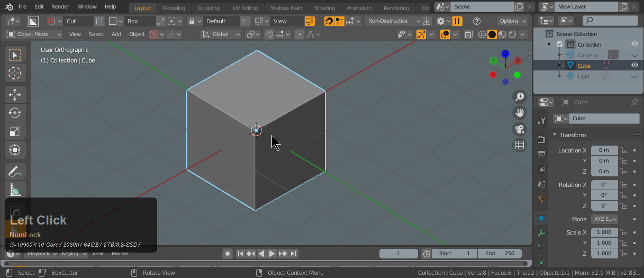This screenshot has height=278, width=644.
Task: Click the zoom magnifier viewport icon
Action: 520,96
